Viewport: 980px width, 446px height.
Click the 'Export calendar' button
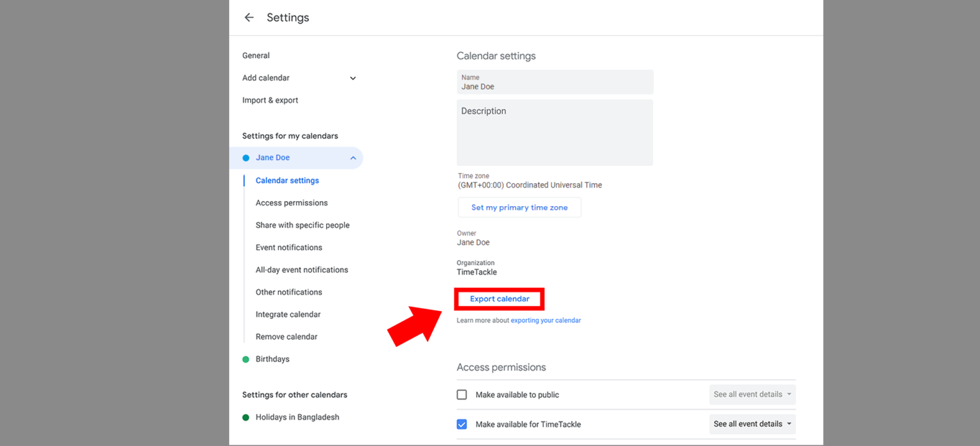[x=499, y=299]
